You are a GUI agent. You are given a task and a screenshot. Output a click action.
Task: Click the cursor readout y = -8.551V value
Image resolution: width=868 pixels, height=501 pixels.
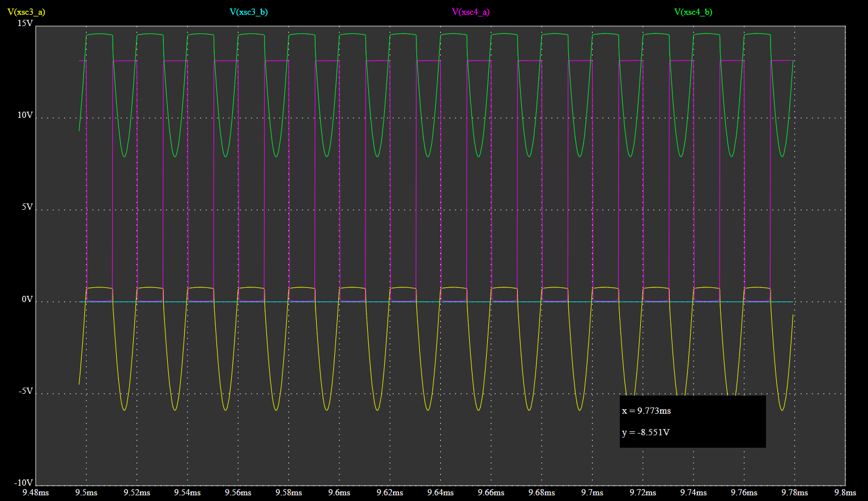[645, 432]
